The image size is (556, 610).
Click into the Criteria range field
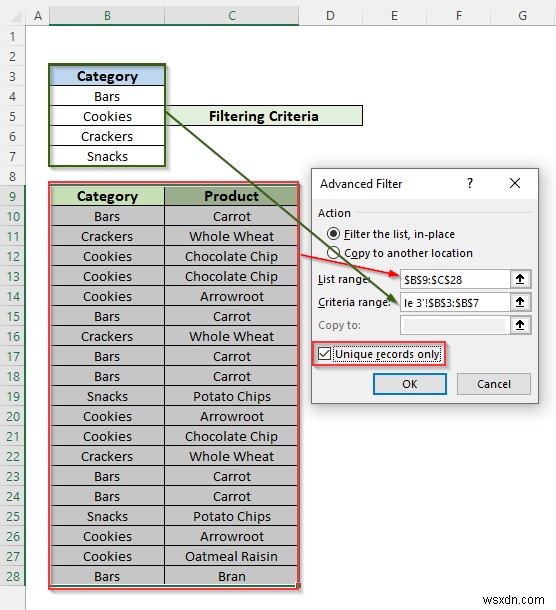(455, 302)
